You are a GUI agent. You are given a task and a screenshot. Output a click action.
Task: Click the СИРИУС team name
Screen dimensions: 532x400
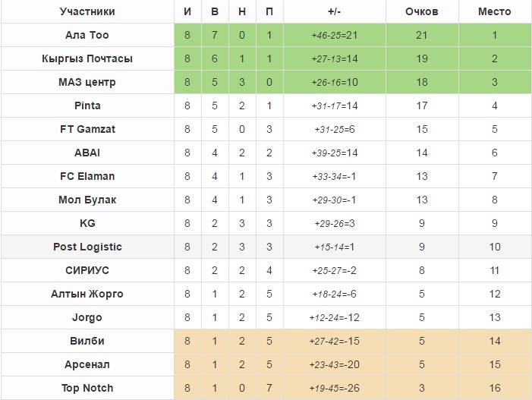click(87, 270)
